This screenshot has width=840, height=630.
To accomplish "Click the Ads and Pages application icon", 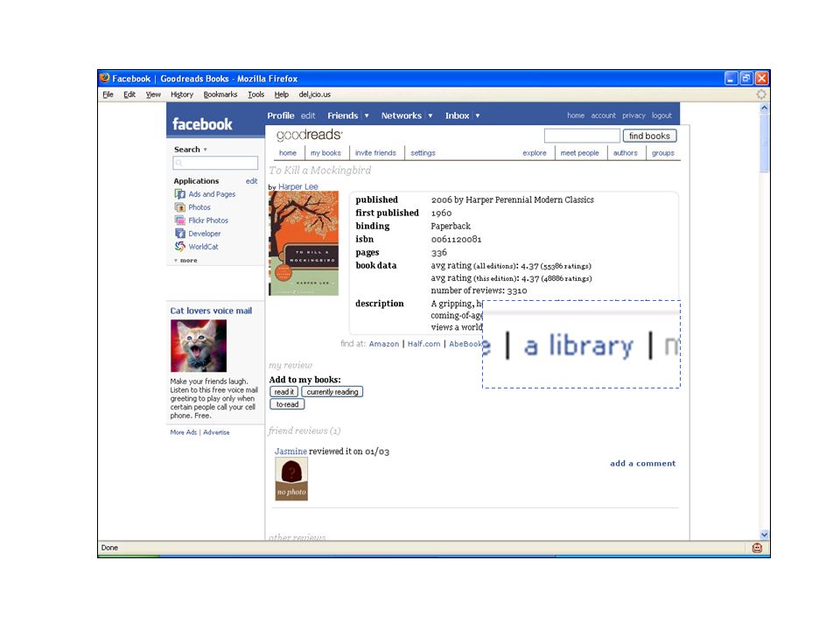I will [180, 194].
